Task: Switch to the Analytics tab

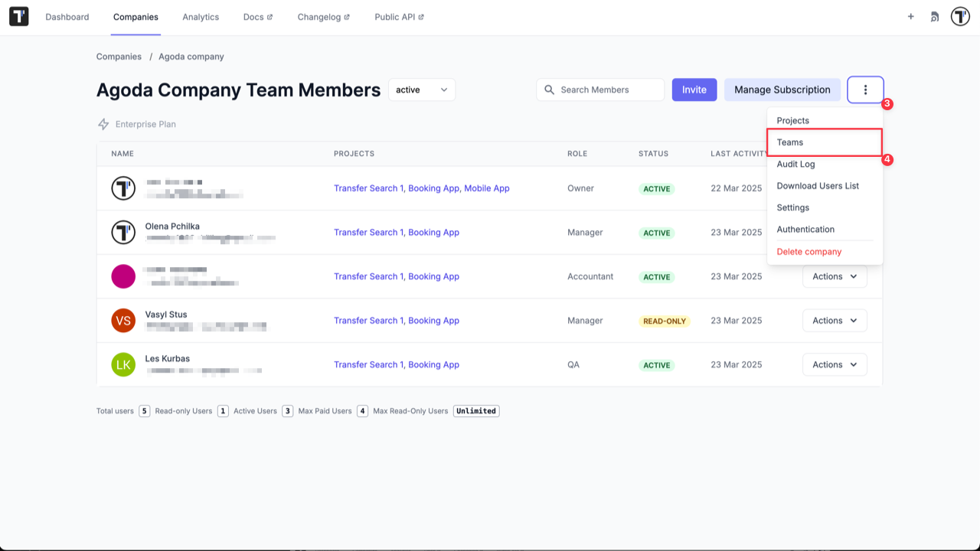Action: 201,16
